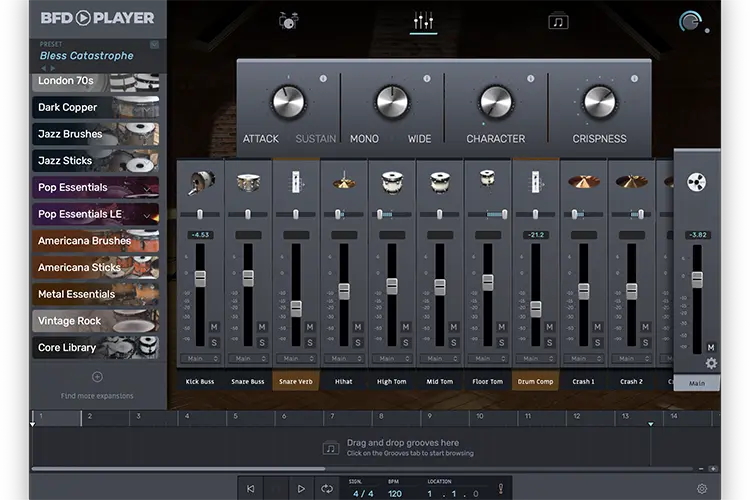Solo the High Tom channel
750x500 pixels.
click(406, 343)
